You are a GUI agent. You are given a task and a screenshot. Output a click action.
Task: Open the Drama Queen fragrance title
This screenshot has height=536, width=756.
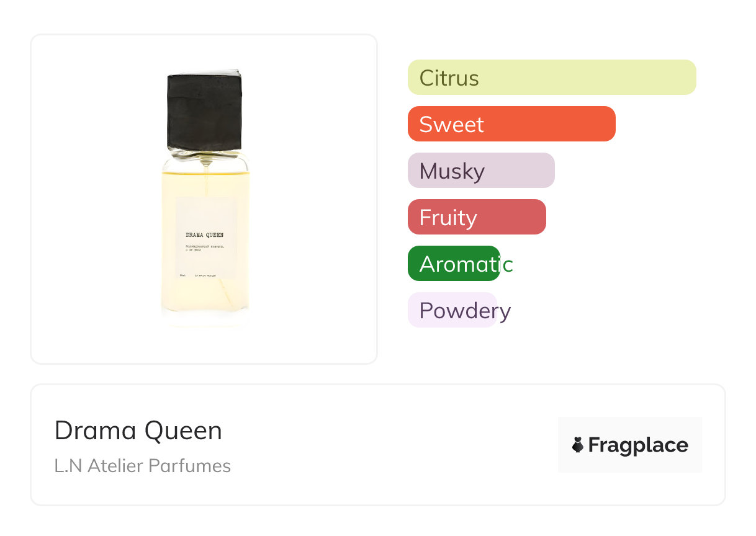(138, 431)
